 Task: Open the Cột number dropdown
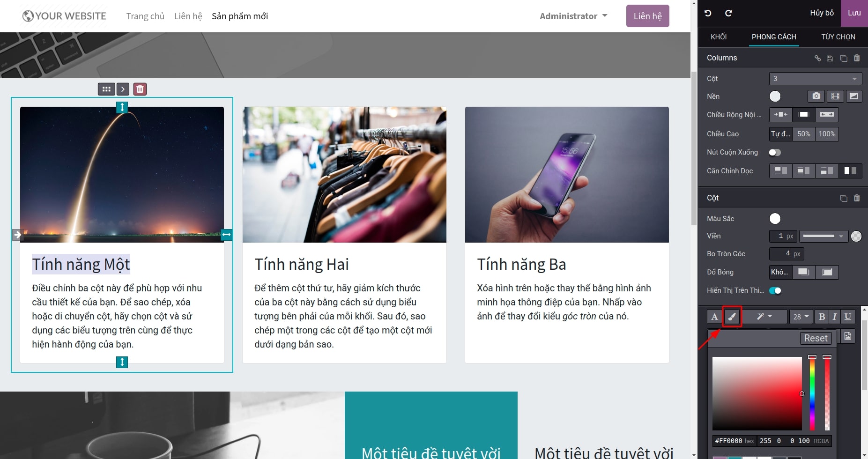click(815, 79)
